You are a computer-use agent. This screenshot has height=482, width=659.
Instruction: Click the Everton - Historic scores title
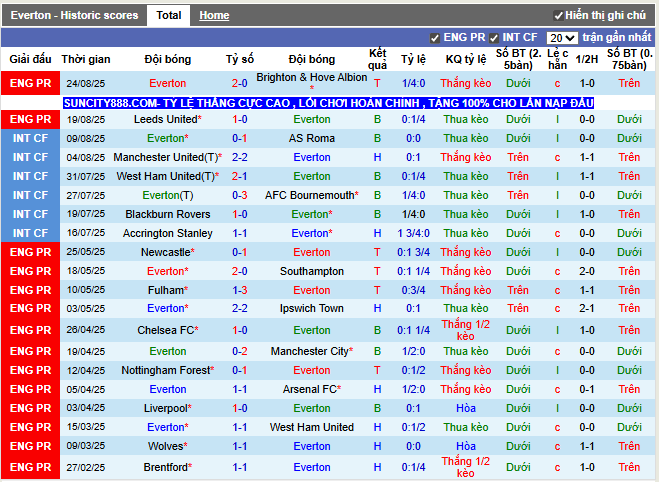(x=74, y=16)
